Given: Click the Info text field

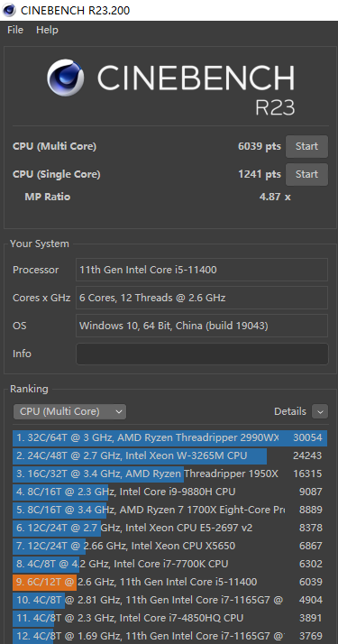Looking at the screenshot, I should tap(202, 354).
